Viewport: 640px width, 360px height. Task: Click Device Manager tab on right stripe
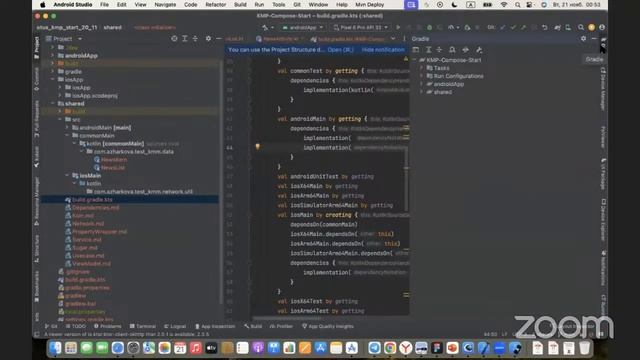(x=603, y=89)
